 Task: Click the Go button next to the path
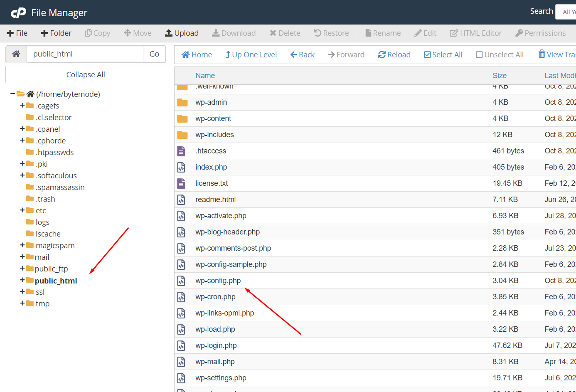tap(154, 54)
